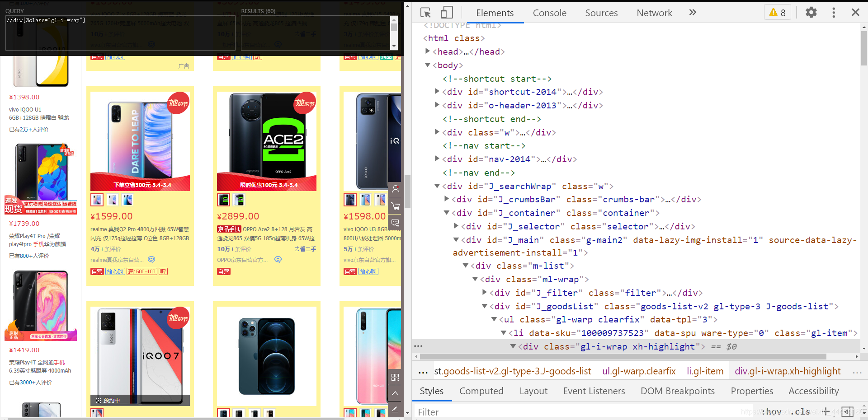Expand the J_crumbsBar div node
Image resolution: width=868 pixels, height=420 pixels.
click(x=447, y=199)
